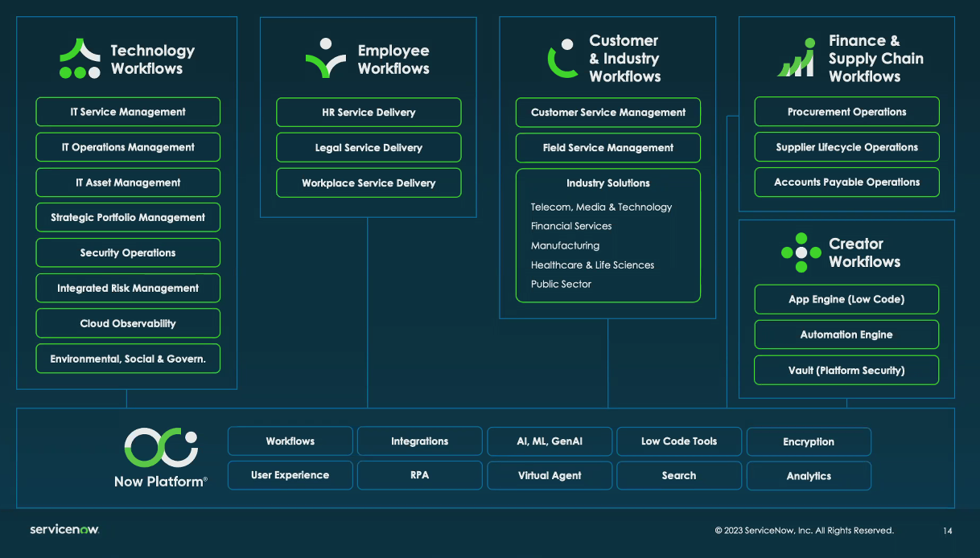This screenshot has width=980, height=558.
Task: Open HR Service Delivery
Action: [x=368, y=112]
